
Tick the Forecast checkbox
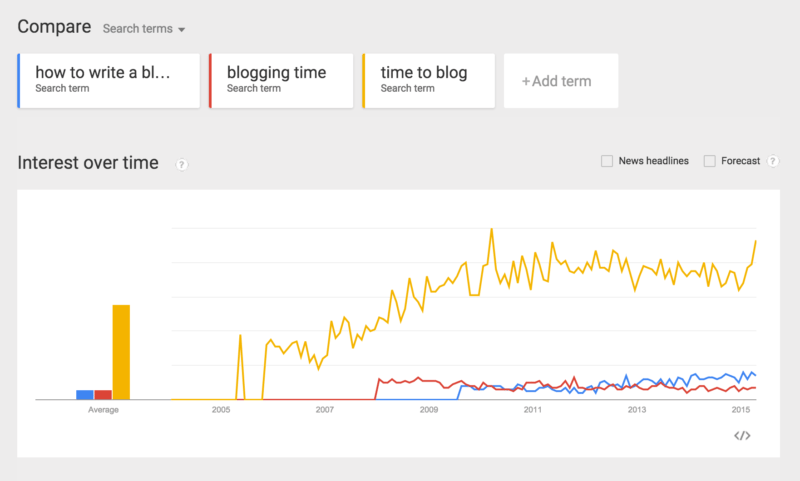[x=709, y=161]
